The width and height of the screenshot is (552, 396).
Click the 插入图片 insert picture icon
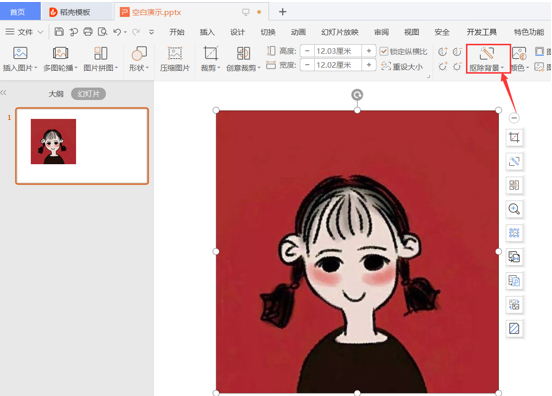(20, 53)
